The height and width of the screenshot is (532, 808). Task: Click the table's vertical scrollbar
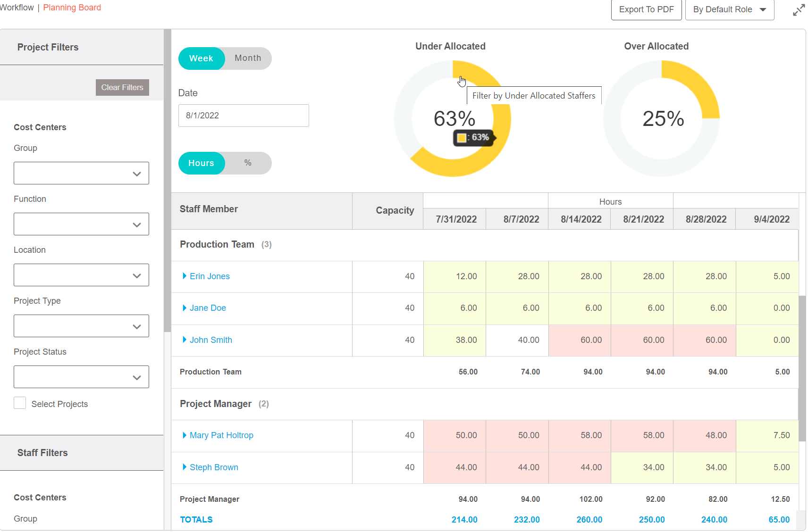(802, 368)
